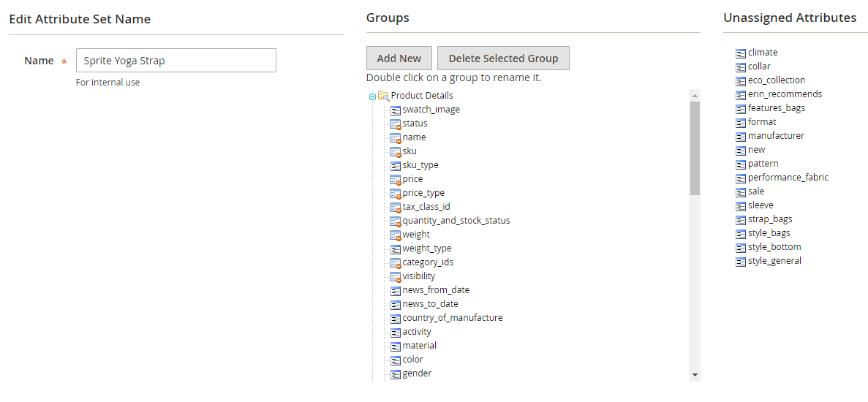868x402 pixels.
Task: Click the color attribute icon
Action: [x=396, y=360]
